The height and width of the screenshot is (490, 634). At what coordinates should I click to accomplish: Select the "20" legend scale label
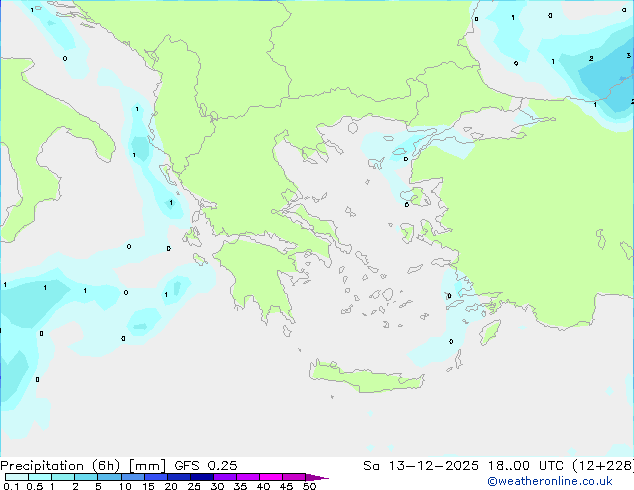click(x=171, y=486)
